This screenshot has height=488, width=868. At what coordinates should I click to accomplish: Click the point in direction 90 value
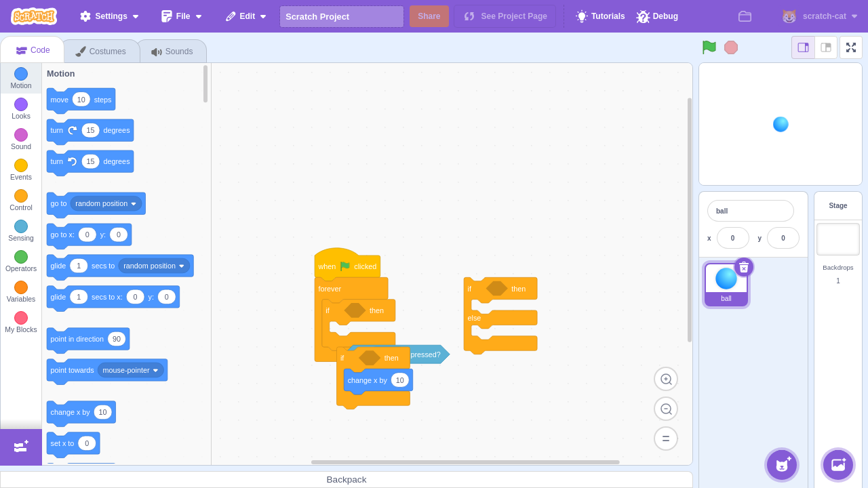(x=117, y=339)
